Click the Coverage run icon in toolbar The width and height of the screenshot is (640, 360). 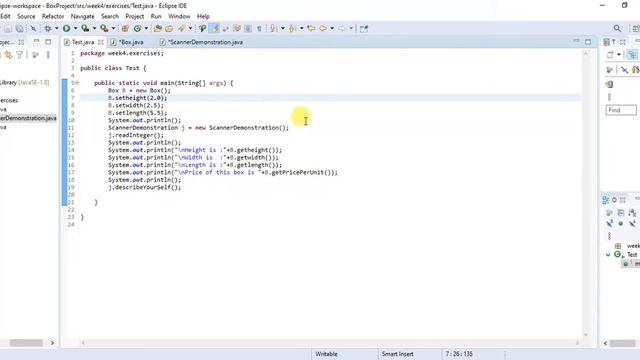pyautogui.click(x=85, y=28)
